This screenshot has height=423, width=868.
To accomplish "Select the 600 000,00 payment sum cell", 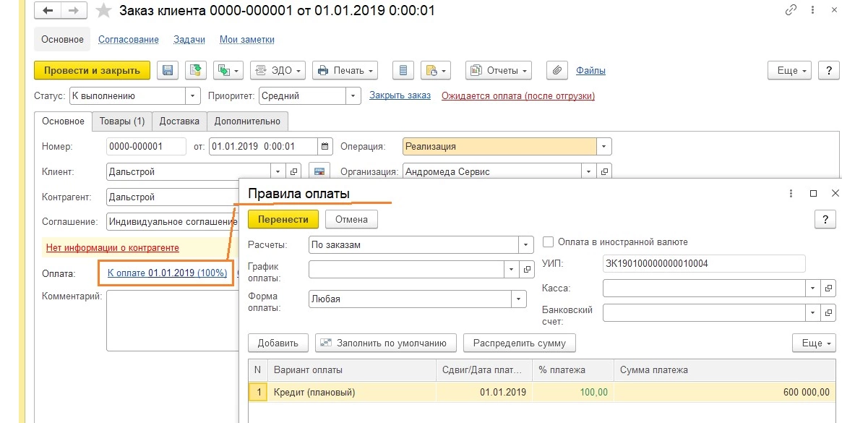I will coord(725,392).
